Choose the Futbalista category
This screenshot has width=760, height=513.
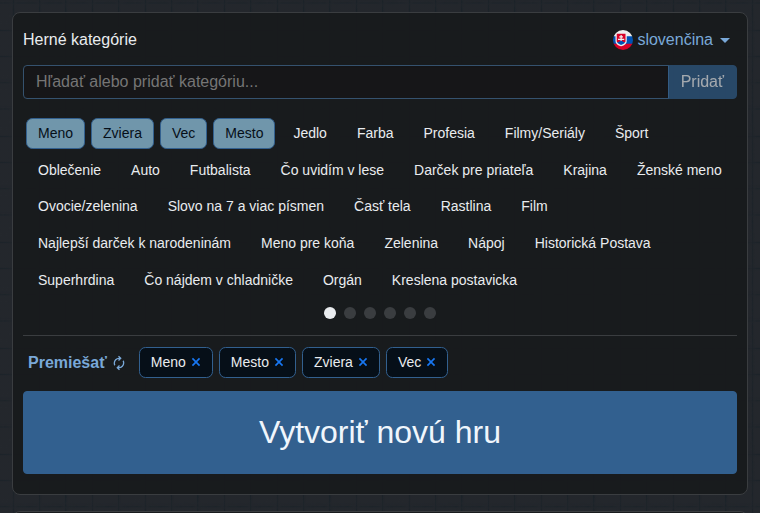point(220,170)
